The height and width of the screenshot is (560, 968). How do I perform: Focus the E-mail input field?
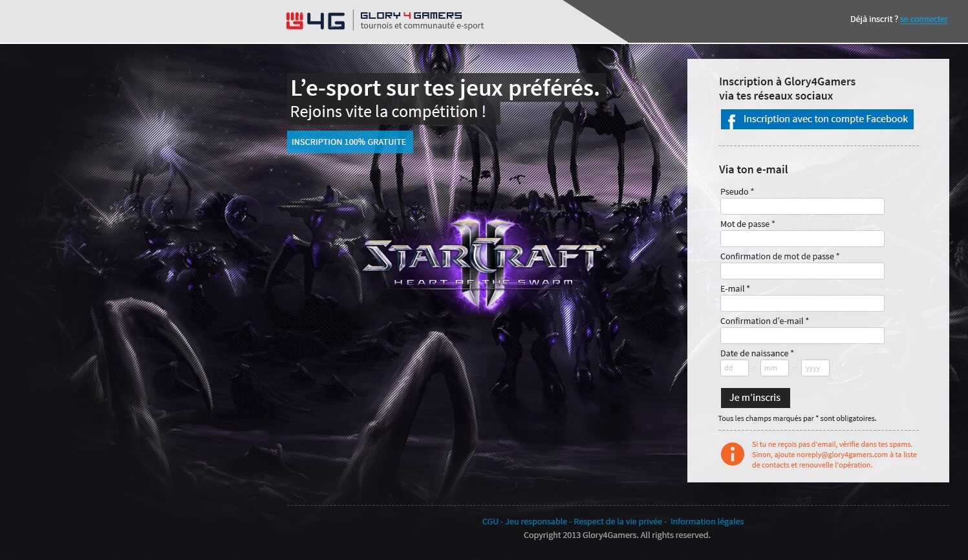coord(802,303)
